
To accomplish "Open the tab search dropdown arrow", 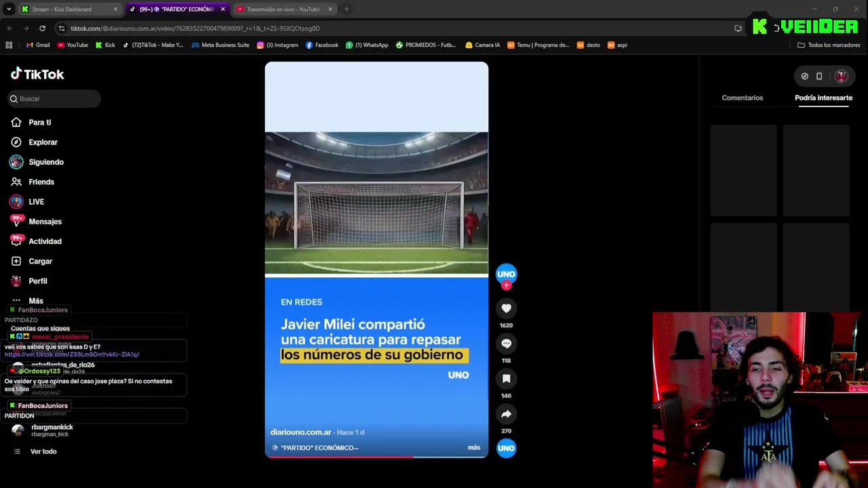I will [9, 9].
